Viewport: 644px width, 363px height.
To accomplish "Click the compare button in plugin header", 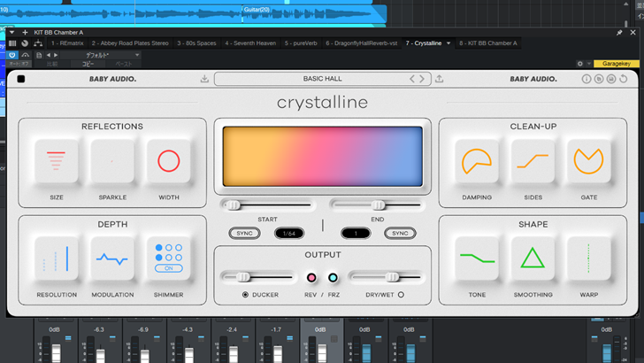I will click(x=52, y=64).
